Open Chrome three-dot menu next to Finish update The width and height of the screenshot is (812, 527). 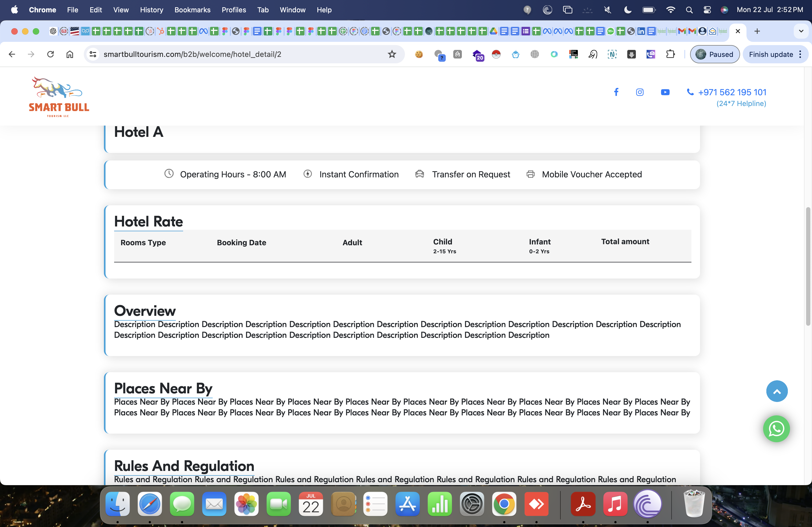click(800, 54)
